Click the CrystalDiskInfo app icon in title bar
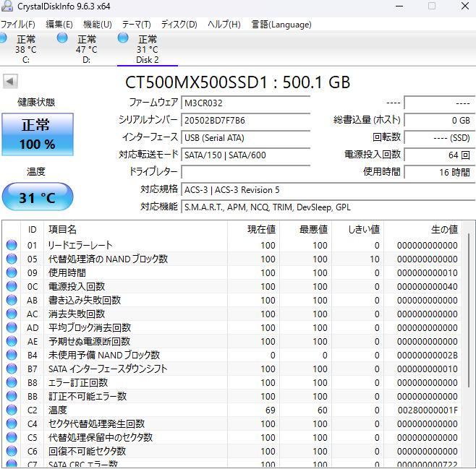Image resolution: width=476 pixels, height=469 pixels. point(7,6)
